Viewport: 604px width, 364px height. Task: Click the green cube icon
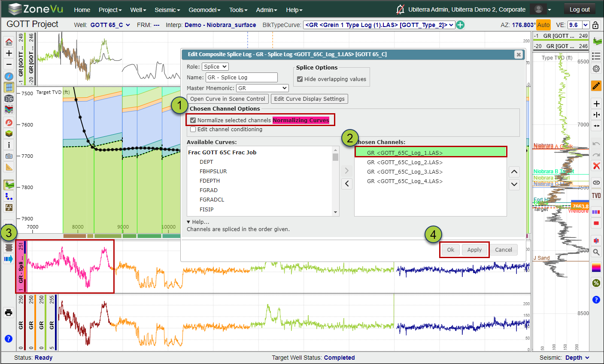[9, 133]
